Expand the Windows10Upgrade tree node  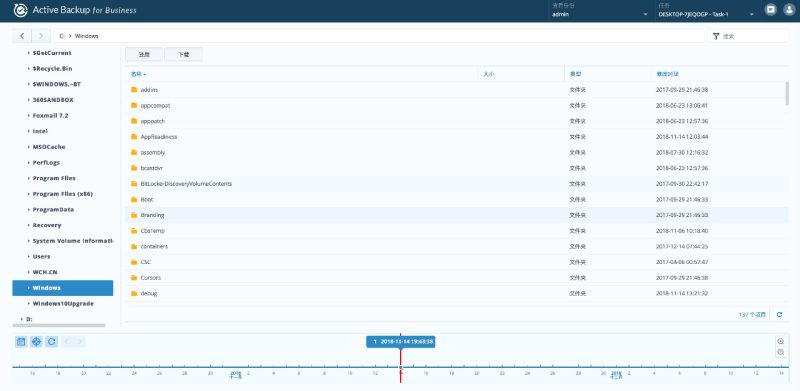tap(29, 304)
